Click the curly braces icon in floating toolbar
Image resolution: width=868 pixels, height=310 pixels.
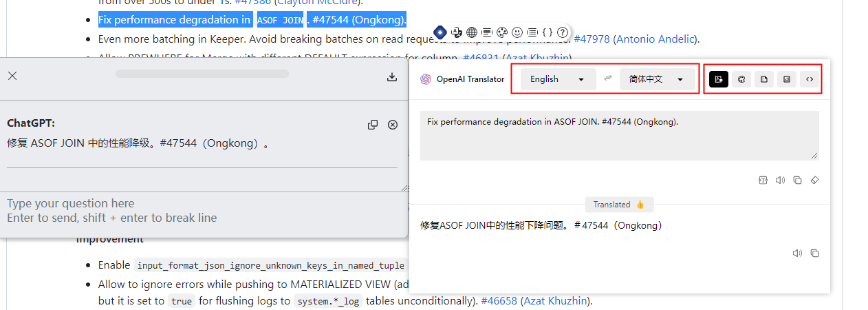[547, 32]
